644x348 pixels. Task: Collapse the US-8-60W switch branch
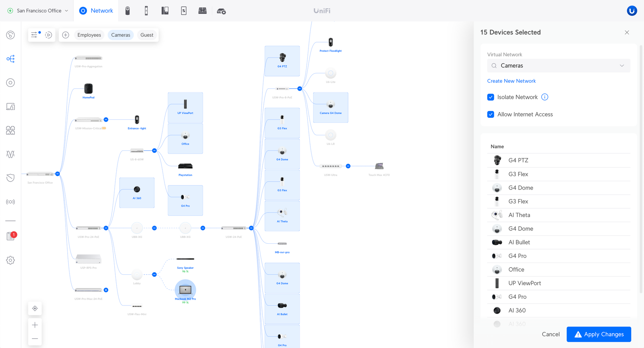tap(154, 151)
